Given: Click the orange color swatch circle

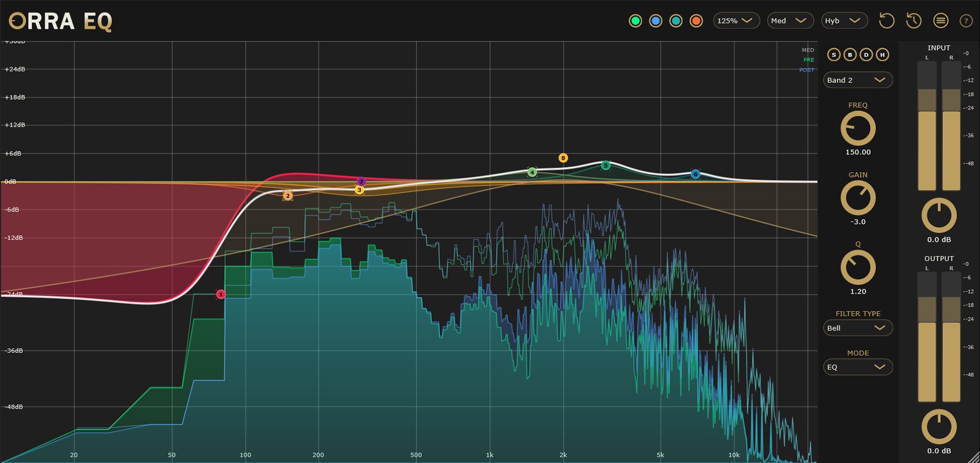Looking at the screenshot, I should point(696,21).
